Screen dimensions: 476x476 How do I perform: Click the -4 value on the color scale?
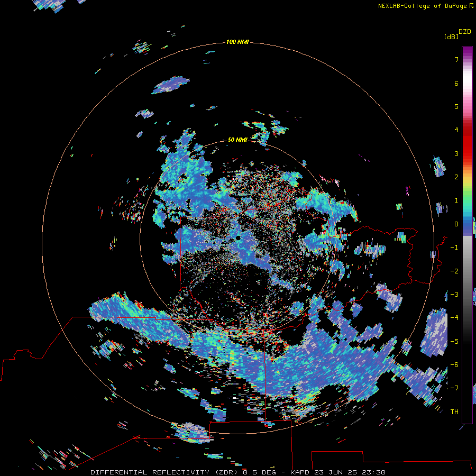pyautogui.click(x=454, y=318)
